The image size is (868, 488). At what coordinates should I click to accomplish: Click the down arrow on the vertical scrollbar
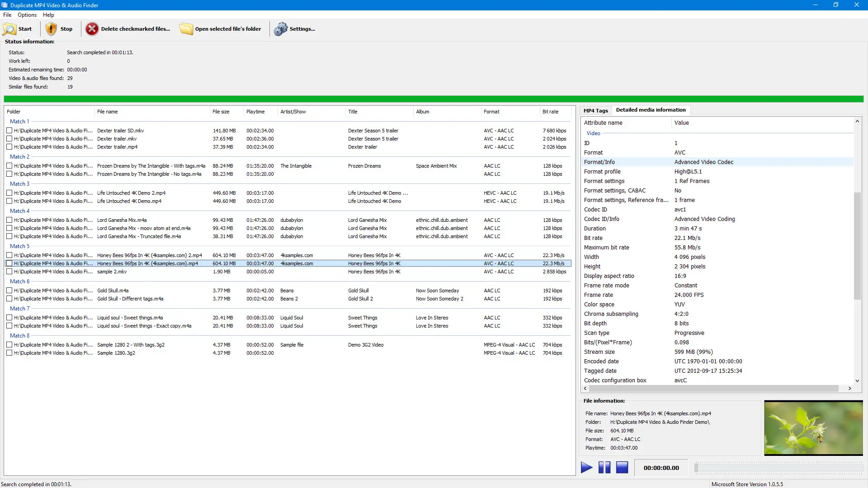857,380
